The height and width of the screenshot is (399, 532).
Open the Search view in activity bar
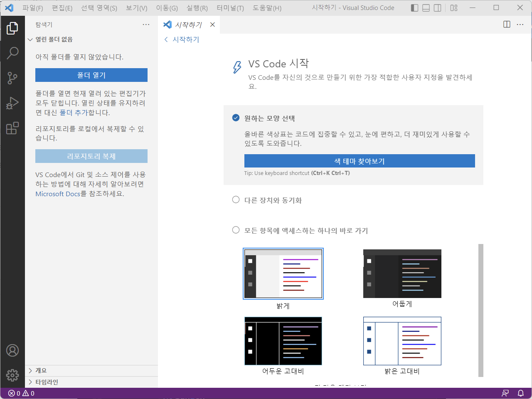12,53
